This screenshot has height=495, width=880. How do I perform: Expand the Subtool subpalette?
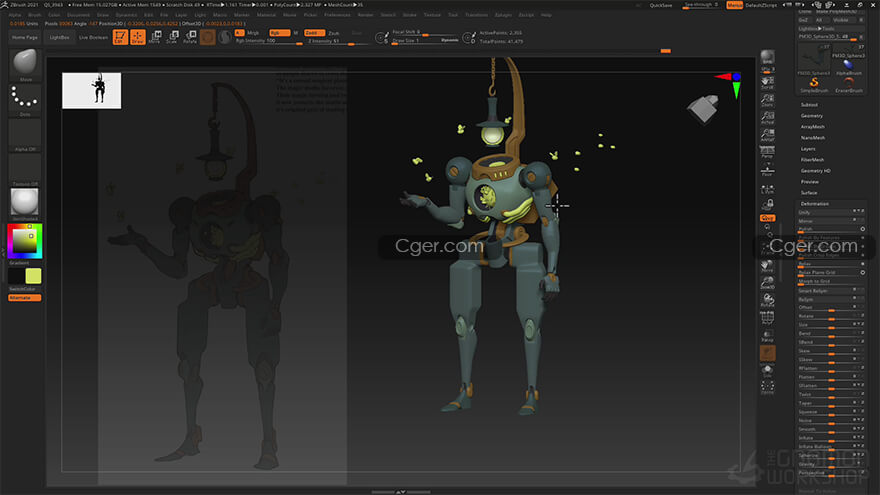tap(809, 104)
